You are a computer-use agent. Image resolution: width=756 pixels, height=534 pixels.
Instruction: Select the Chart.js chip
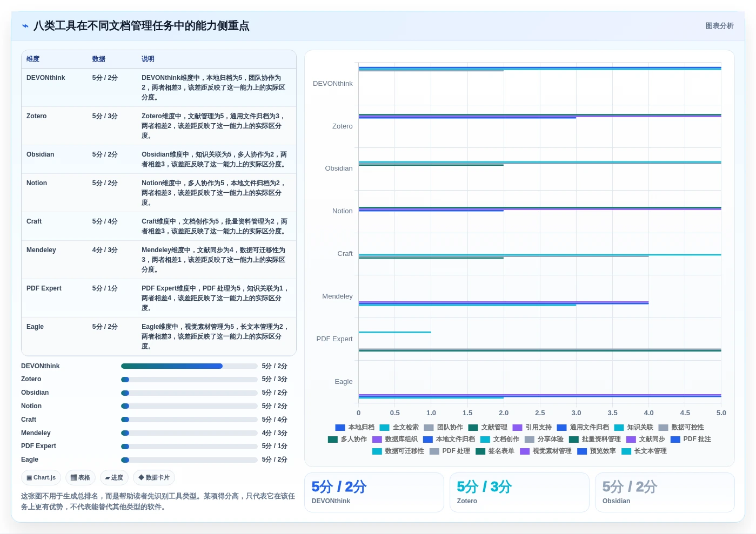pos(41,478)
